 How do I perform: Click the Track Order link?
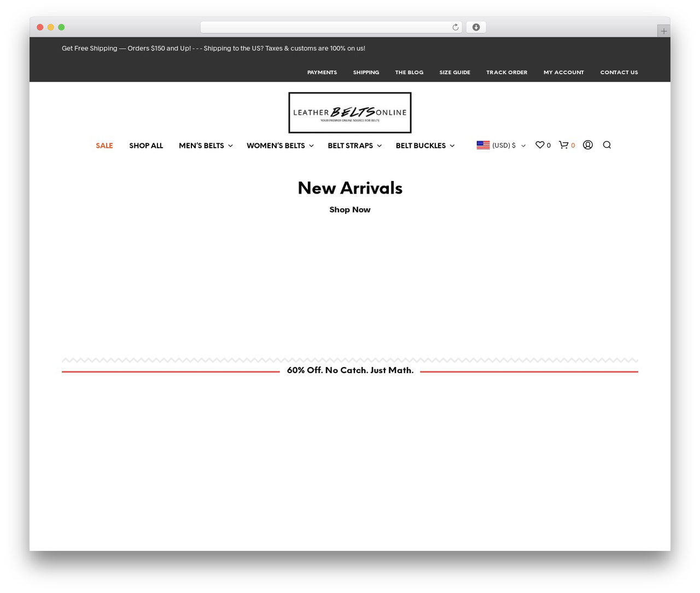coord(507,72)
